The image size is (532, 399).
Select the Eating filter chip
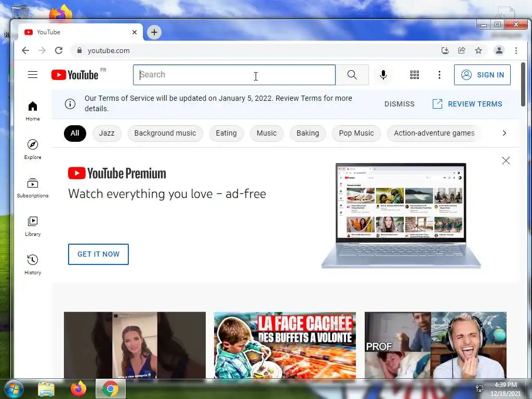point(227,133)
